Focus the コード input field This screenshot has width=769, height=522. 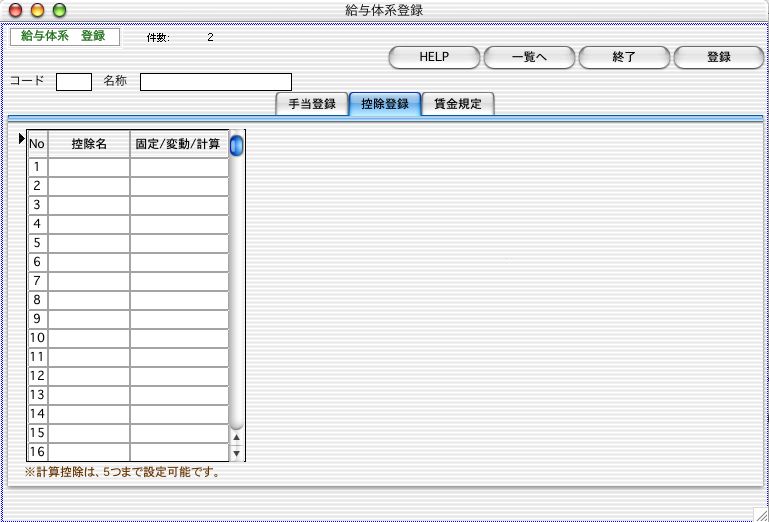(x=74, y=82)
